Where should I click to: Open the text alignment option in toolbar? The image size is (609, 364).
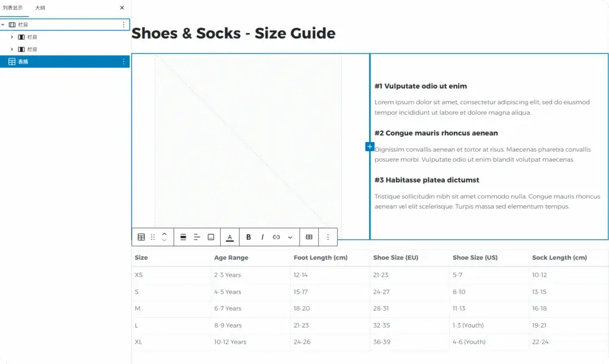[x=197, y=237]
